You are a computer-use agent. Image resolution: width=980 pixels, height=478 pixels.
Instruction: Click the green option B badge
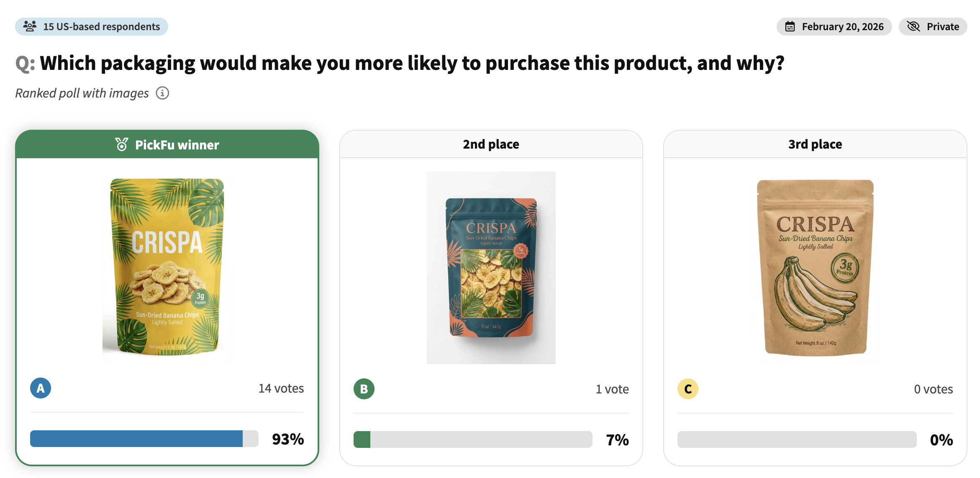pyautogui.click(x=364, y=389)
